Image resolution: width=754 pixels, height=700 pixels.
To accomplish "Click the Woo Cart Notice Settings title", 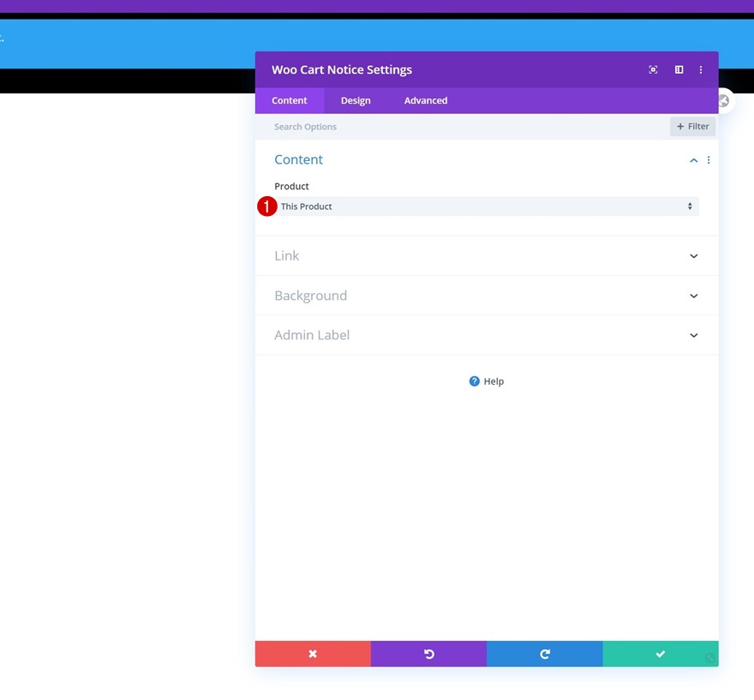I will click(342, 69).
